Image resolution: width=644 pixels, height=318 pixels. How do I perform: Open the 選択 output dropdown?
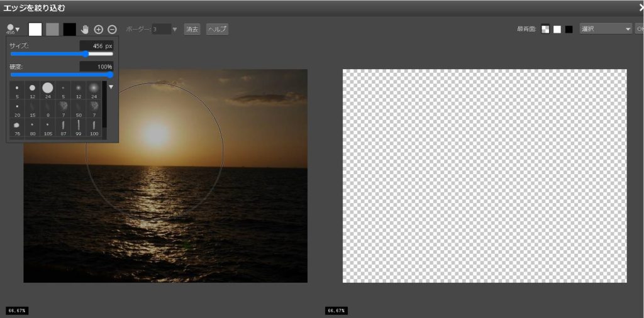[x=606, y=29]
